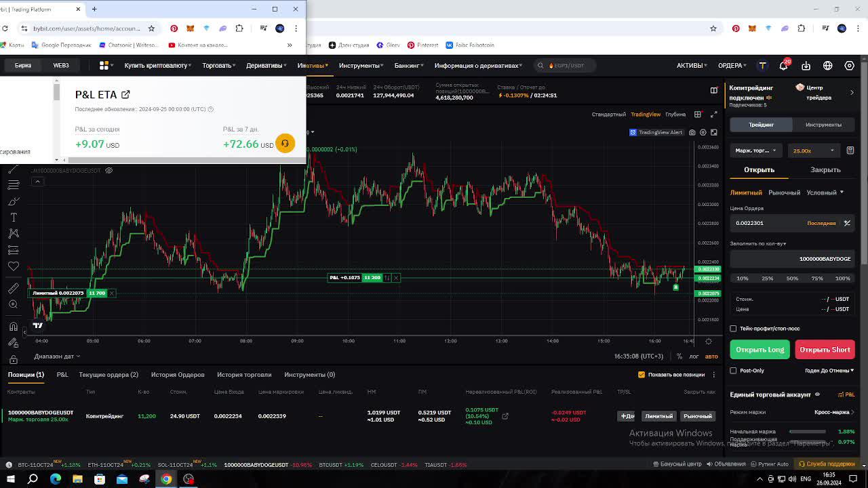The width and height of the screenshot is (868, 488).
Task: Open the order calculator icon
Action: [850, 150]
